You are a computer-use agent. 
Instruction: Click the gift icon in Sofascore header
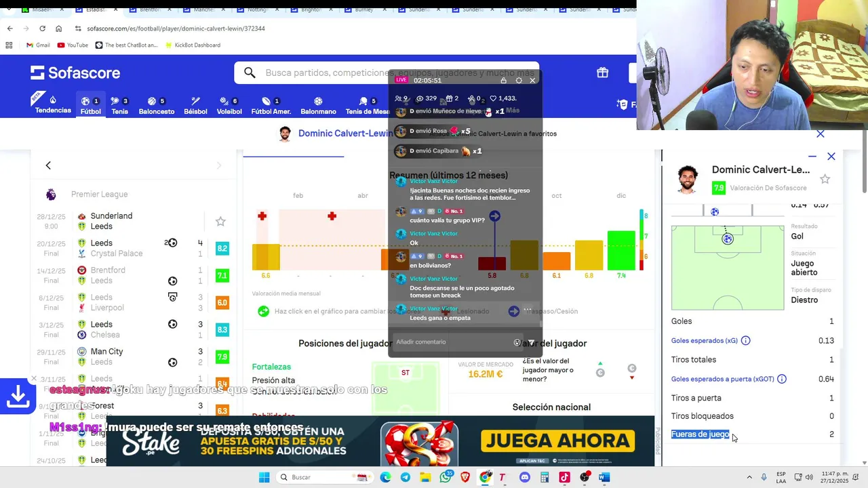602,73
